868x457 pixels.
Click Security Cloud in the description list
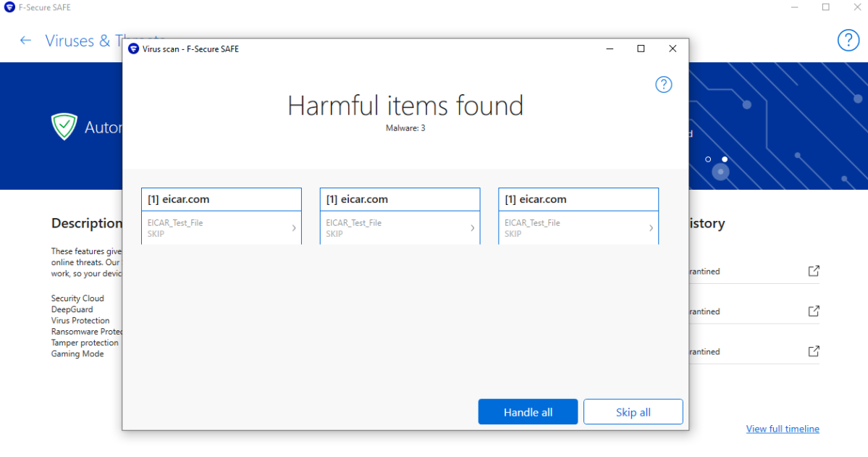[77, 298]
